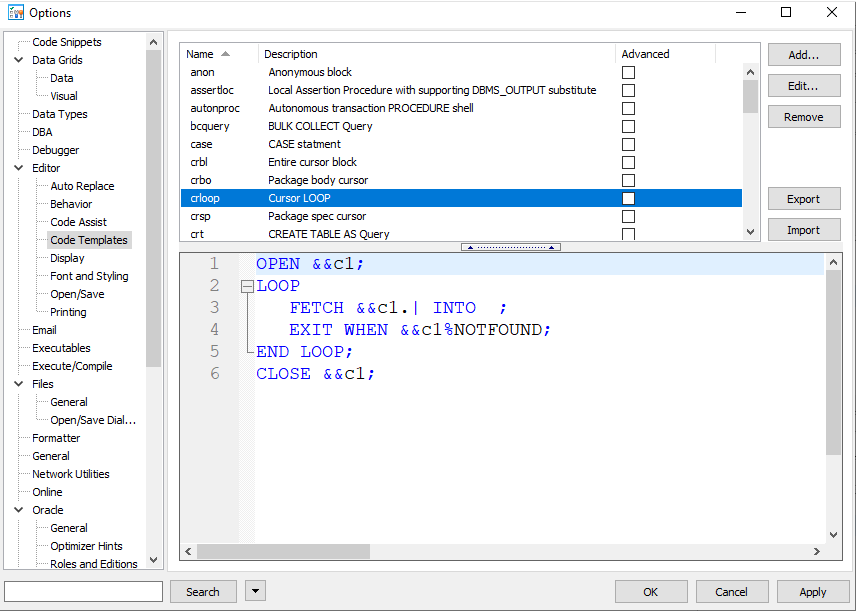The height and width of the screenshot is (611, 856).
Task: Collapse the Files tree node
Action: (x=19, y=384)
